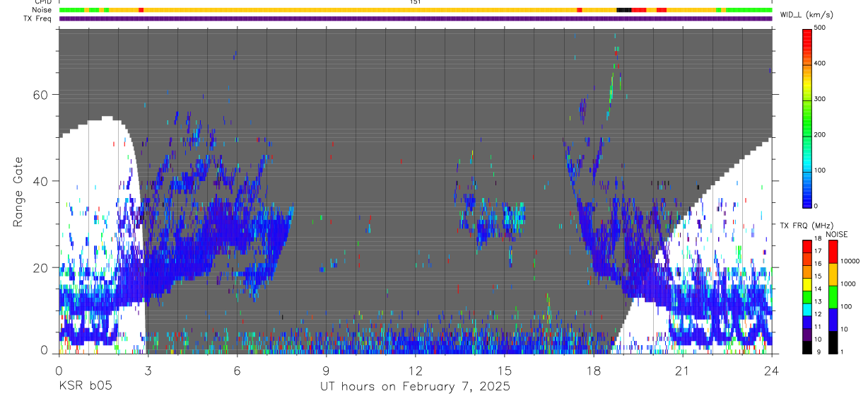Click the '1' label in the NOISE legend
868x401 pixels.
pyautogui.click(x=842, y=351)
